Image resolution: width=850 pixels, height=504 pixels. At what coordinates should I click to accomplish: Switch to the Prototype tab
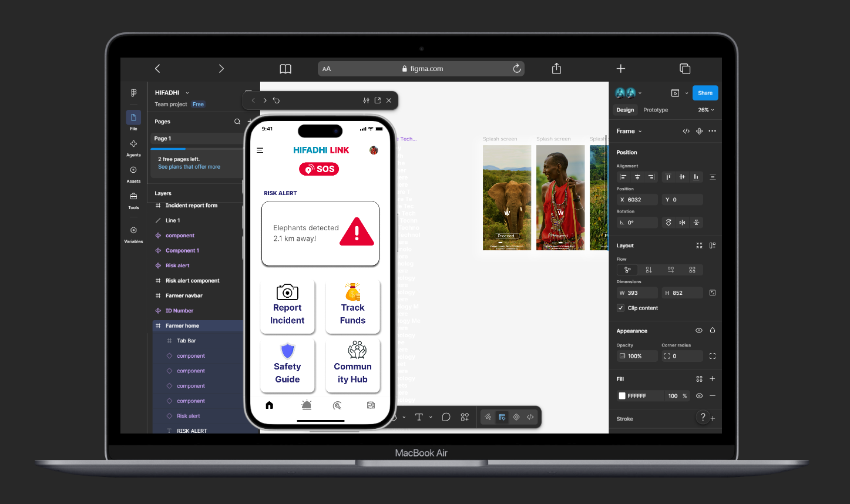click(656, 110)
